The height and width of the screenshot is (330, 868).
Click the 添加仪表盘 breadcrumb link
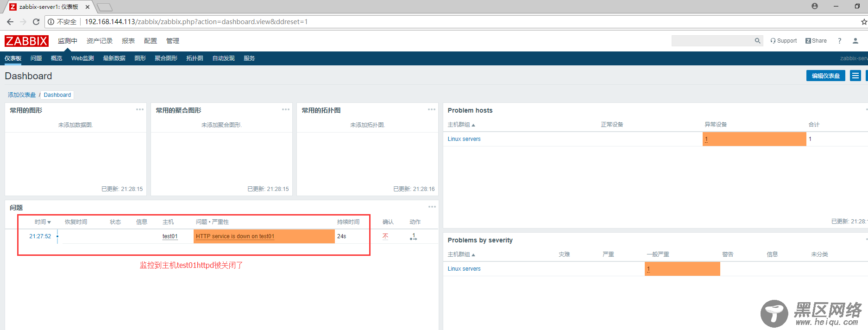(22, 95)
